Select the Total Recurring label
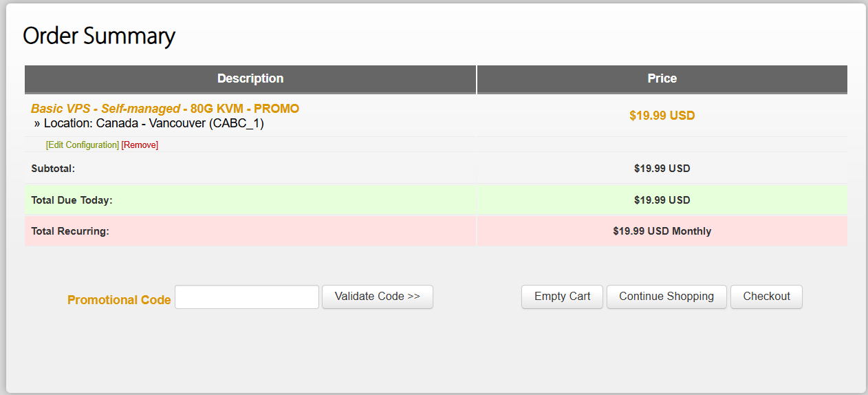 click(x=70, y=231)
